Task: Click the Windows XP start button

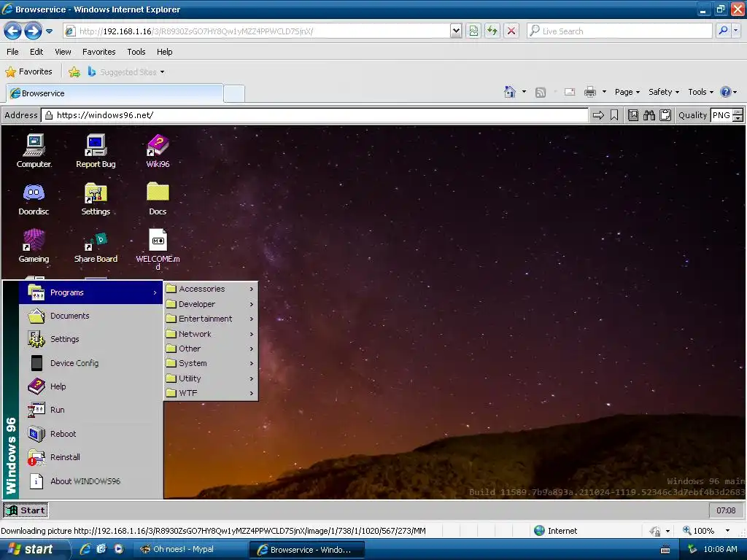Action: 34,549
